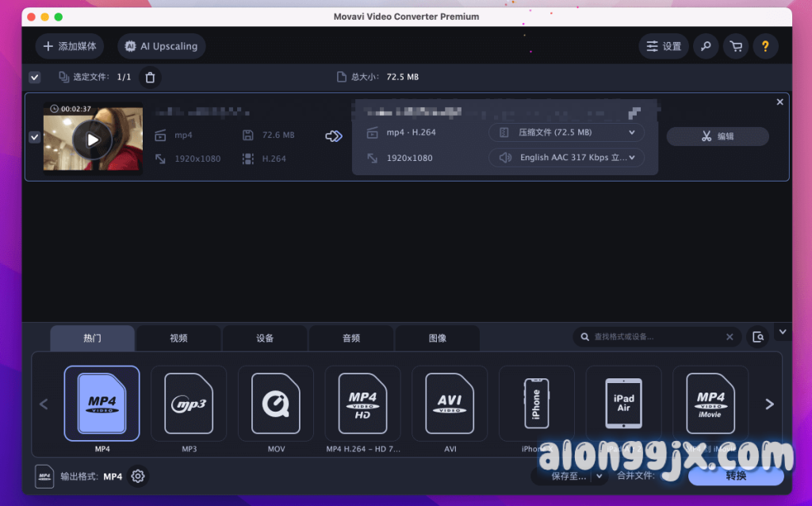
Task: Click the 编辑 edit button
Action: point(717,136)
